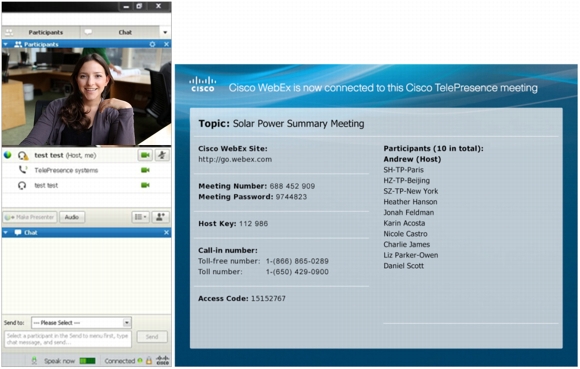Viewport: 580px width, 369px height.
Task: Select meeting password 9744823
Action: (x=291, y=197)
